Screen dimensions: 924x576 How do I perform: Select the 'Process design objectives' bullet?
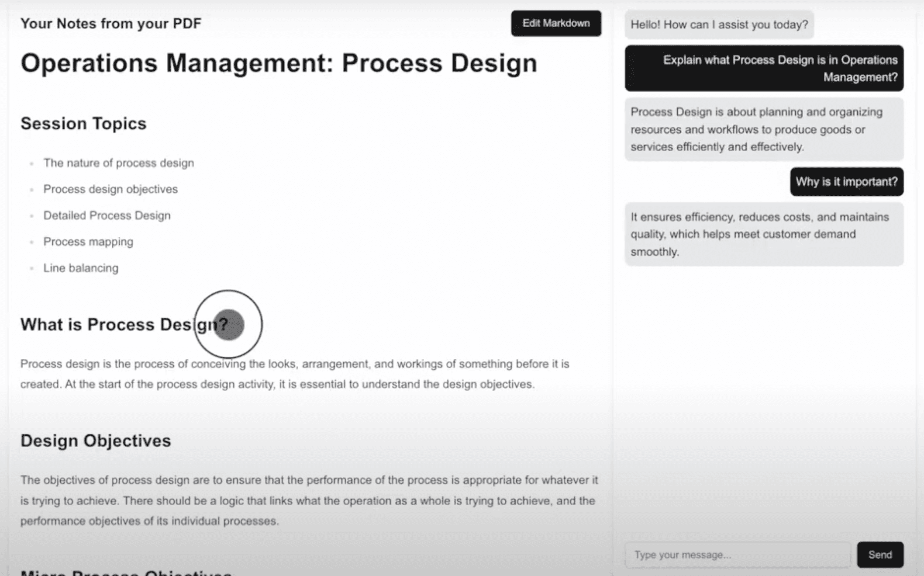[110, 189]
